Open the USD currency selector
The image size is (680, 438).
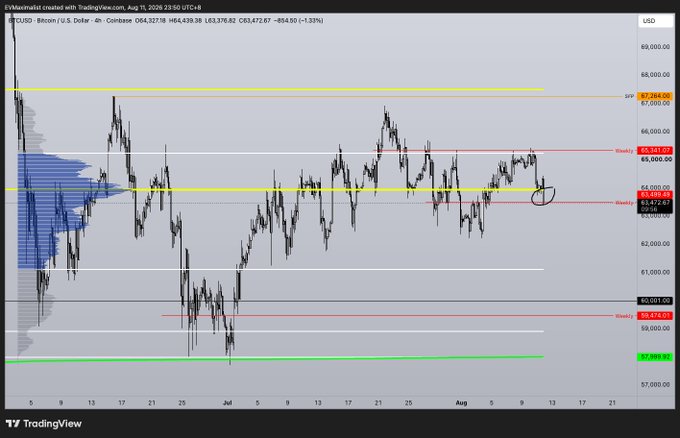[655, 21]
